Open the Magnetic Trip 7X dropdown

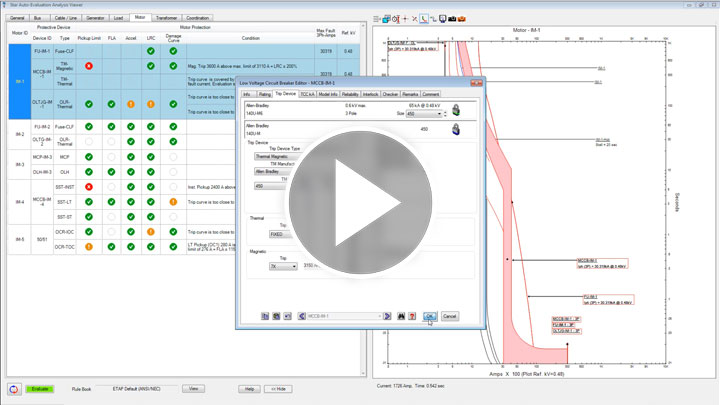(293, 266)
